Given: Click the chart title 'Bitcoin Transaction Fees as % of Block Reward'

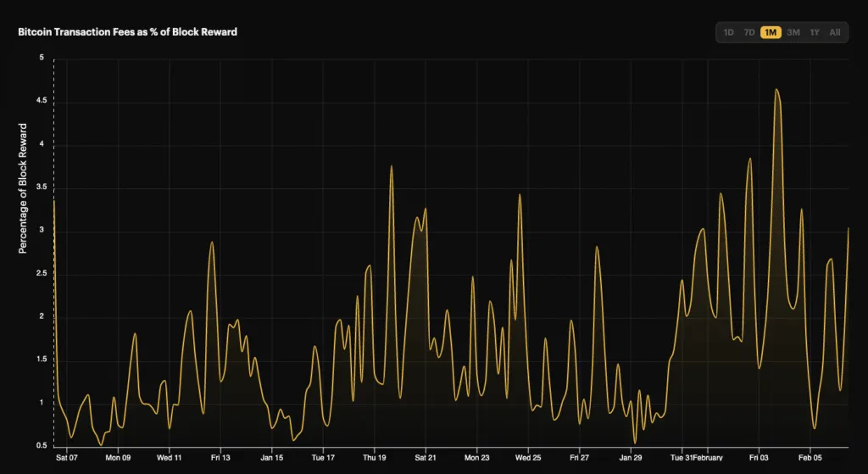Looking at the screenshot, I should coord(128,32).
